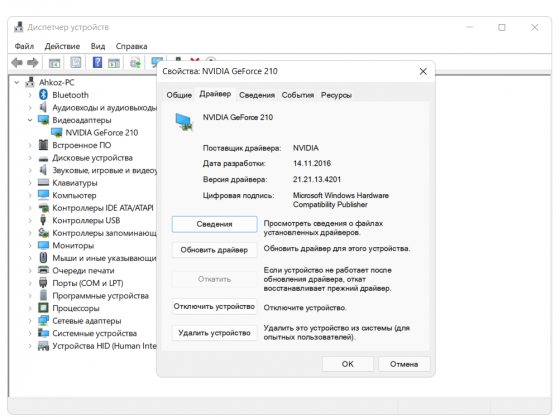Click the Порты (COM и LPT) icon
The width and height of the screenshot is (560, 417).
pos(43,283)
